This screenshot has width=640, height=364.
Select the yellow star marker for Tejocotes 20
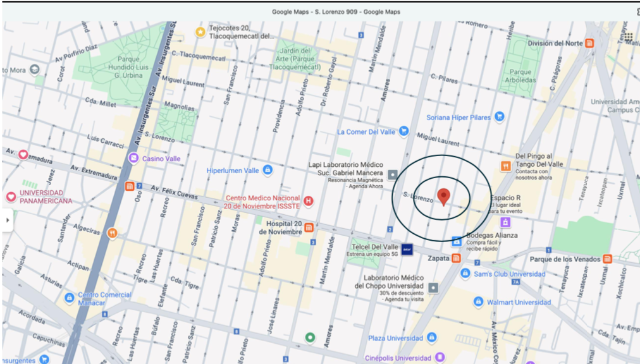pyautogui.click(x=200, y=32)
